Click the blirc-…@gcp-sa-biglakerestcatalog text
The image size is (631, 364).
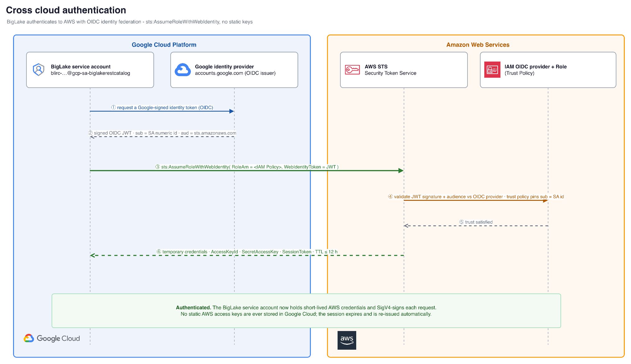pyautogui.click(x=90, y=73)
